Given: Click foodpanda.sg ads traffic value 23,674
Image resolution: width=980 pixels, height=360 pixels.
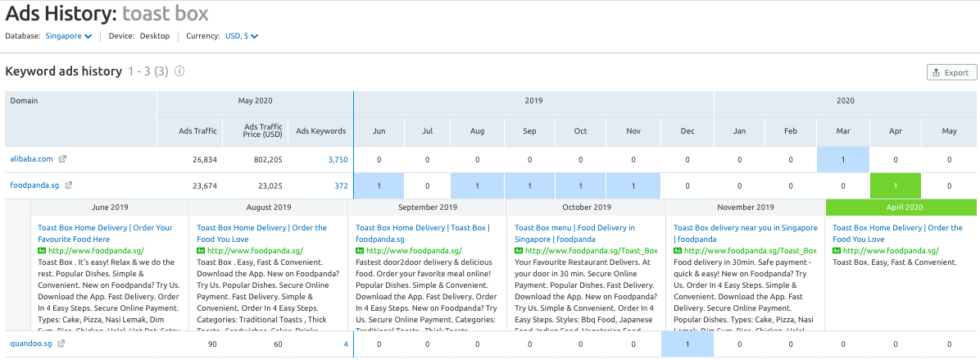Looking at the screenshot, I should click(204, 185).
